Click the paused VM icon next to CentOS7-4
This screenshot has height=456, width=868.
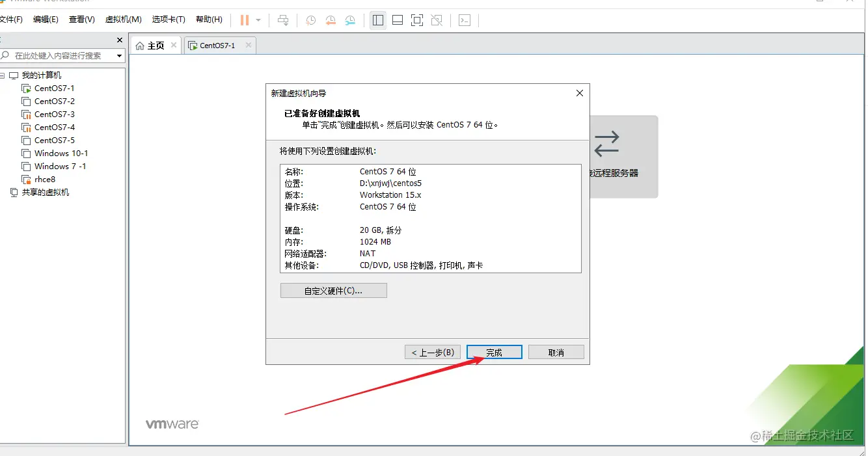26,127
